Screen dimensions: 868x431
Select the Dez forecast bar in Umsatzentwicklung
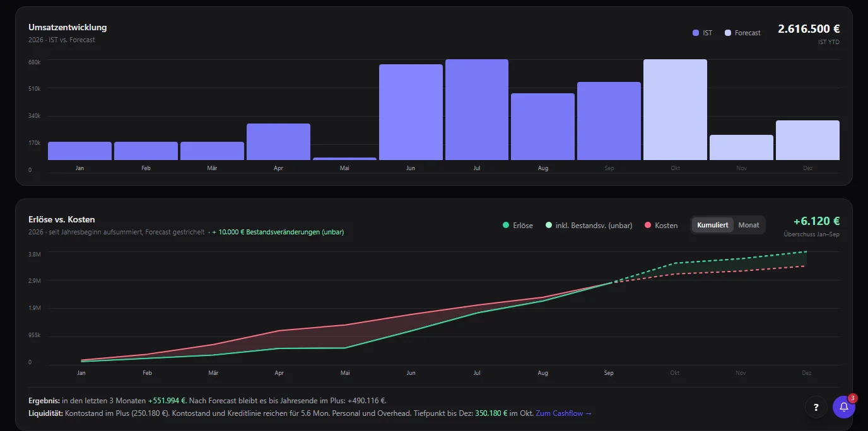click(807, 140)
